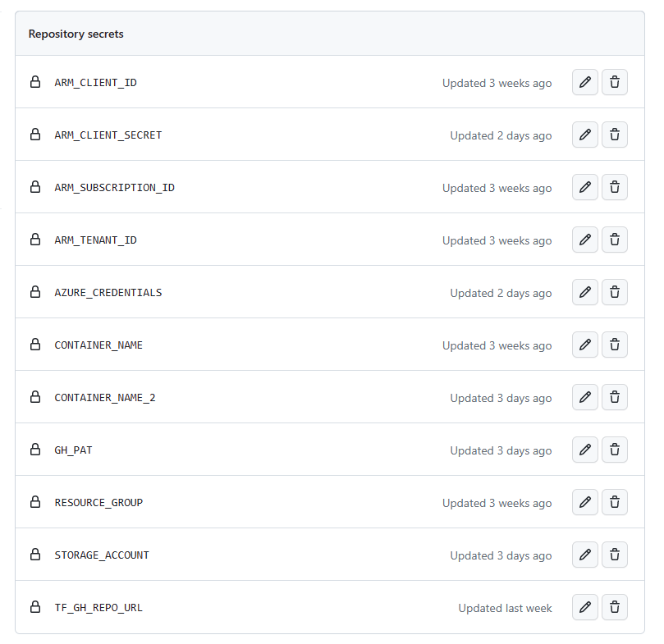Edit the GH_PAT secret
This screenshot has width=664, height=644.
pyautogui.click(x=584, y=450)
